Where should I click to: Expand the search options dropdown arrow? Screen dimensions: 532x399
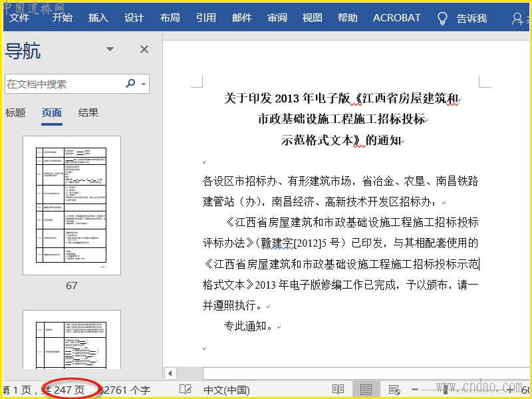144,84
